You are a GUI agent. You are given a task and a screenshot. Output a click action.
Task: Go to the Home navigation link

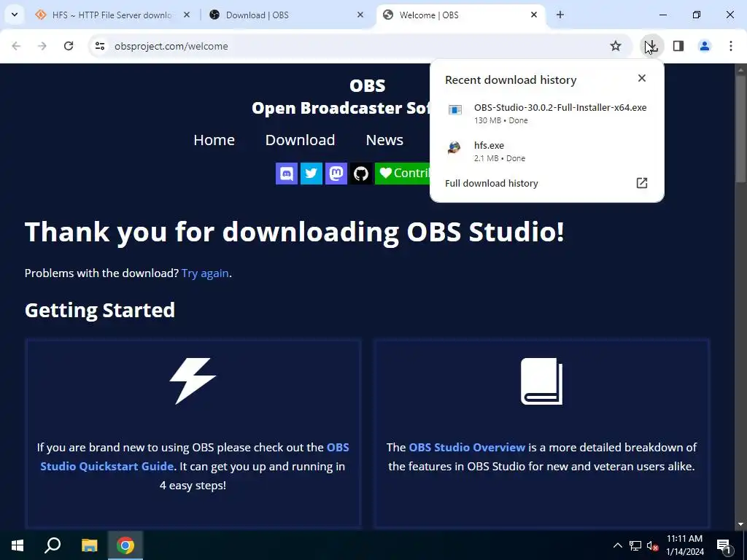coord(214,140)
